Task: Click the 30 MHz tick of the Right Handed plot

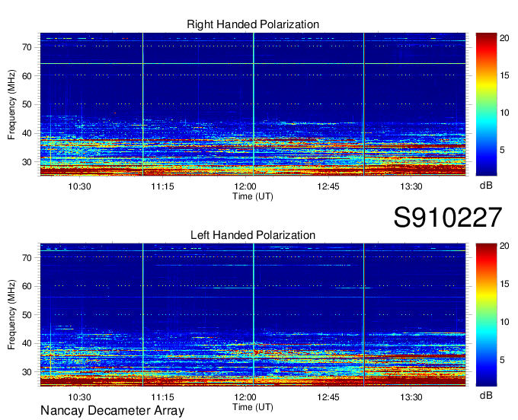Action: tap(27, 162)
